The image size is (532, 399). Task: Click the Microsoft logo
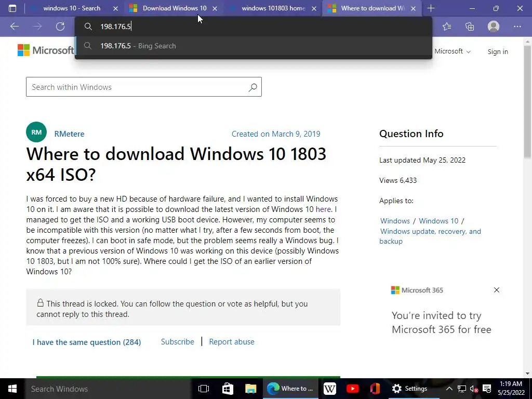pyautogui.click(x=46, y=50)
